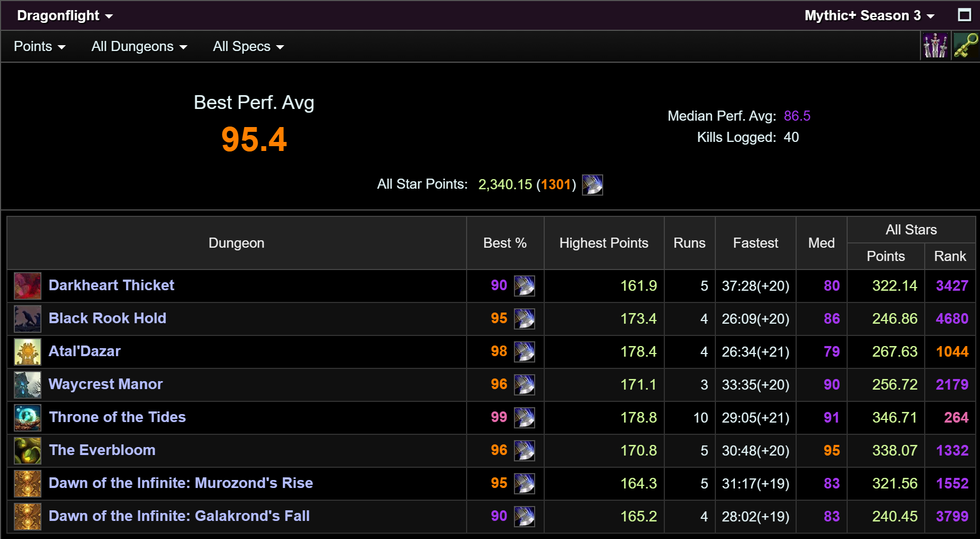Open the All Specs menu
Image resolution: width=980 pixels, height=539 pixels.
point(248,46)
